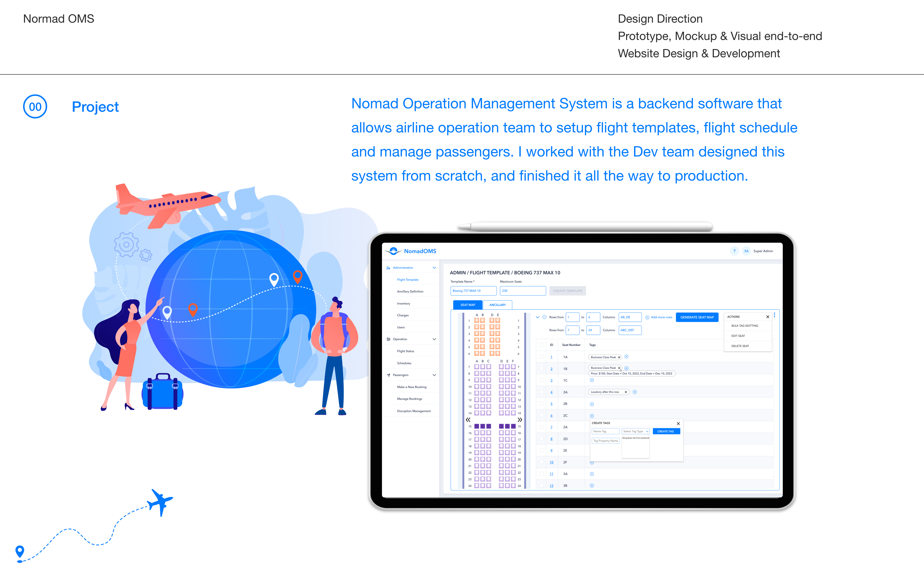This screenshot has height=574, width=924.
Task: Collapse the Passengers sidebar section
Action: 434,375
